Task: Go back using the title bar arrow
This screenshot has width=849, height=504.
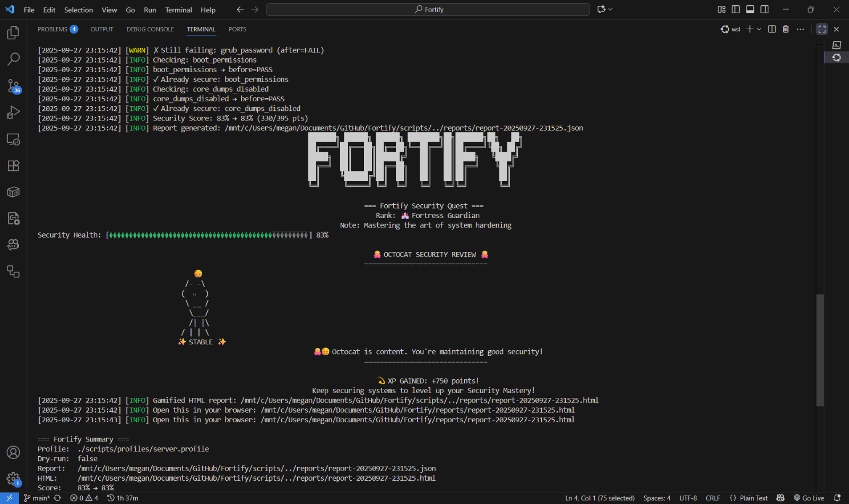Action: click(x=240, y=10)
